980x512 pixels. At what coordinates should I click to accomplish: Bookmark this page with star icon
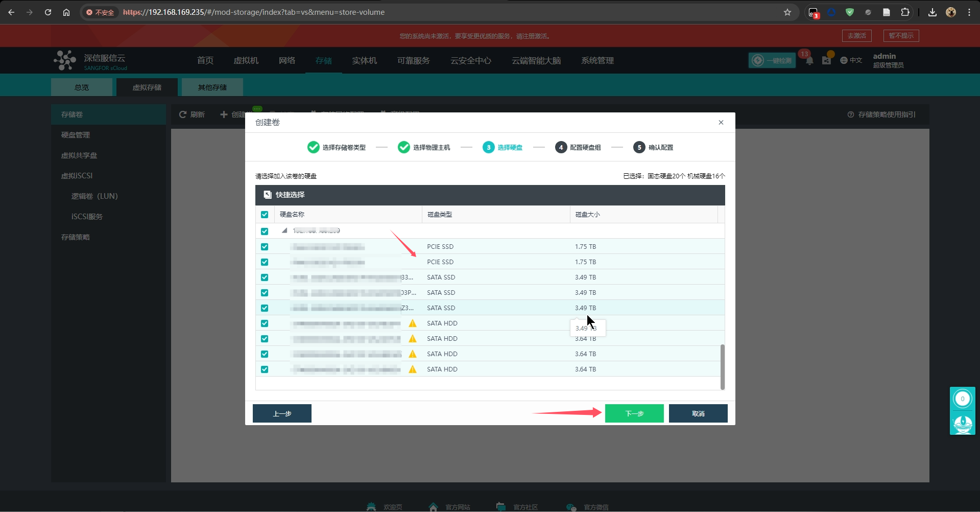(787, 12)
